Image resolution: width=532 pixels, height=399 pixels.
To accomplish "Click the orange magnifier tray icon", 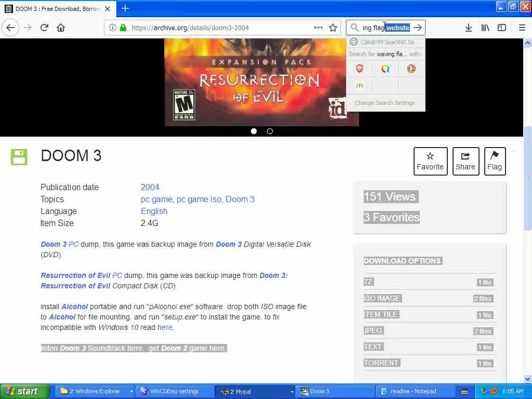I will (494, 391).
